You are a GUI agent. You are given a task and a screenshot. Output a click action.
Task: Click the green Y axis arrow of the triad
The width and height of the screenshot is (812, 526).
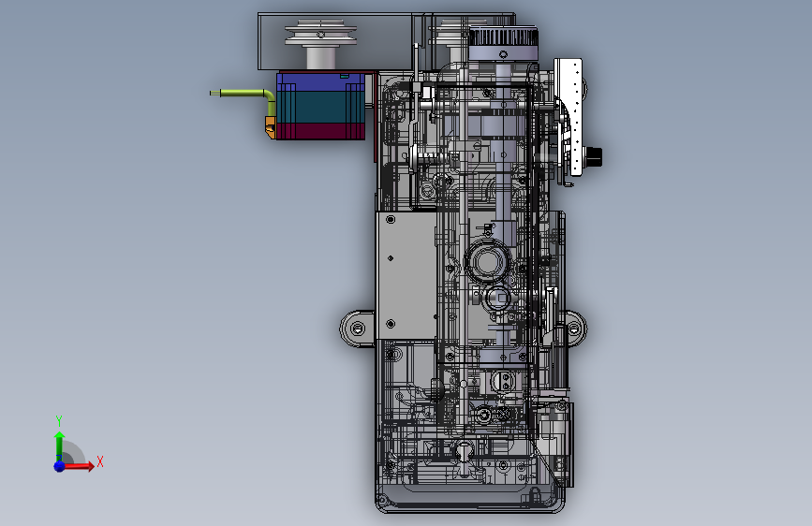click(x=60, y=446)
